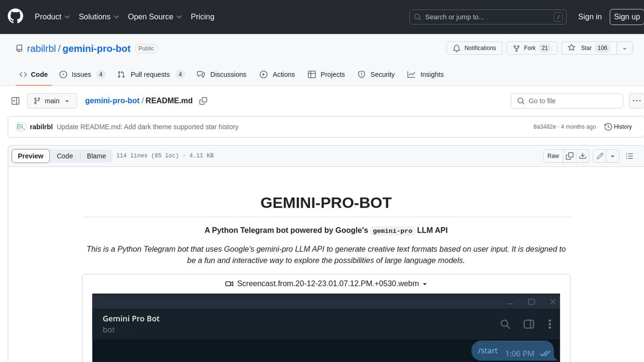
Task: Switch to the Insights tab
Action: click(x=426, y=74)
